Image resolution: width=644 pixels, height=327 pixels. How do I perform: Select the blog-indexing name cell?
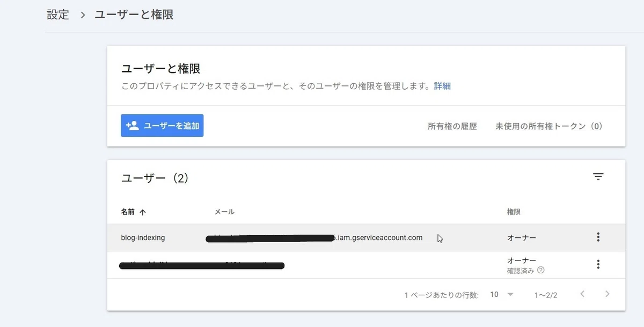pyautogui.click(x=143, y=237)
